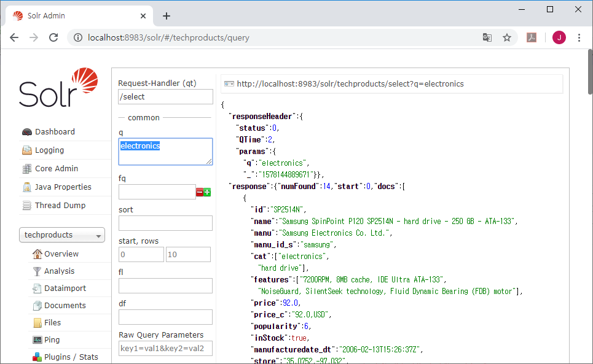Click the numFound value 14
Viewport: 593px width, 364px height.
(x=326, y=187)
